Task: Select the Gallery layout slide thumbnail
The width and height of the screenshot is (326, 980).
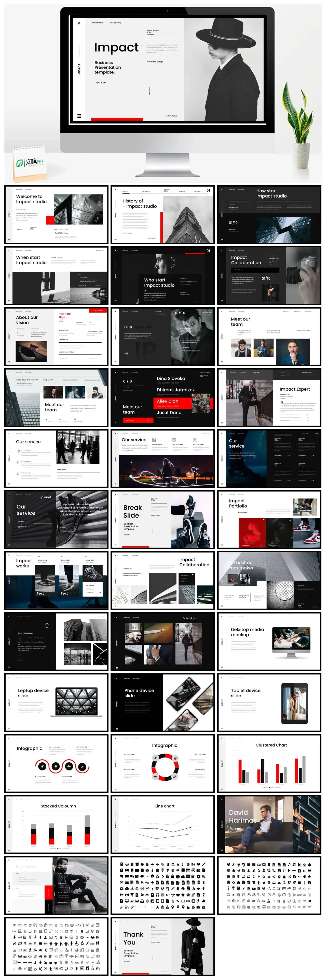Action: (x=163, y=641)
